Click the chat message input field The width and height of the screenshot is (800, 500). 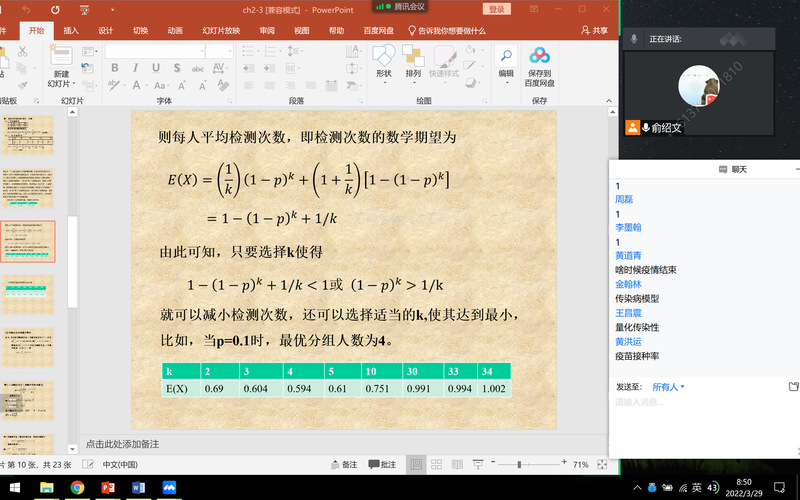pyautogui.click(x=700, y=403)
